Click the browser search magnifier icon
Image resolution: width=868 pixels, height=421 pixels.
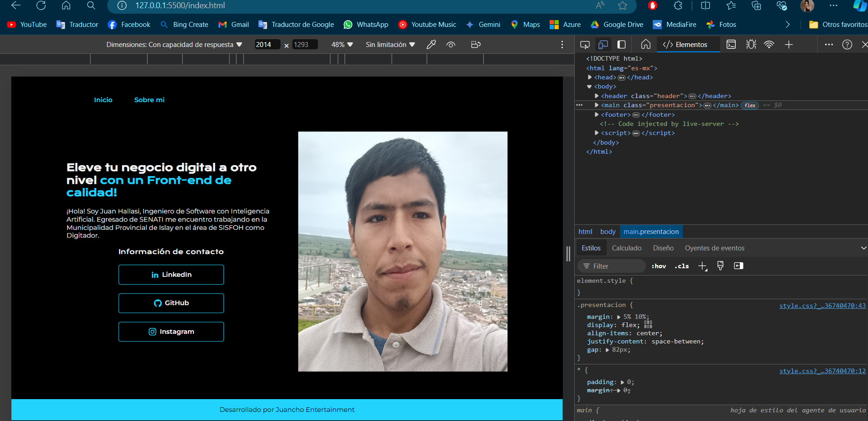pyautogui.click(x=91, y=5)
